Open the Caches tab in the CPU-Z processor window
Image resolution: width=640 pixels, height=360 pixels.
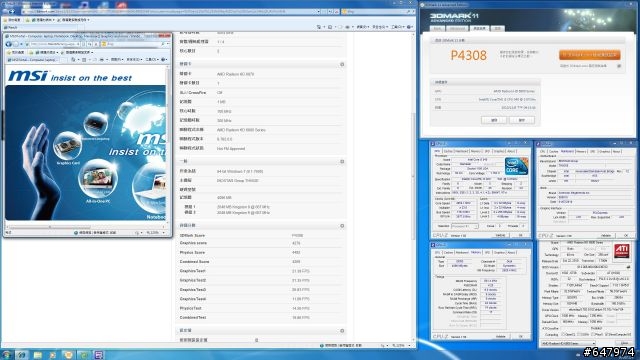448,151
